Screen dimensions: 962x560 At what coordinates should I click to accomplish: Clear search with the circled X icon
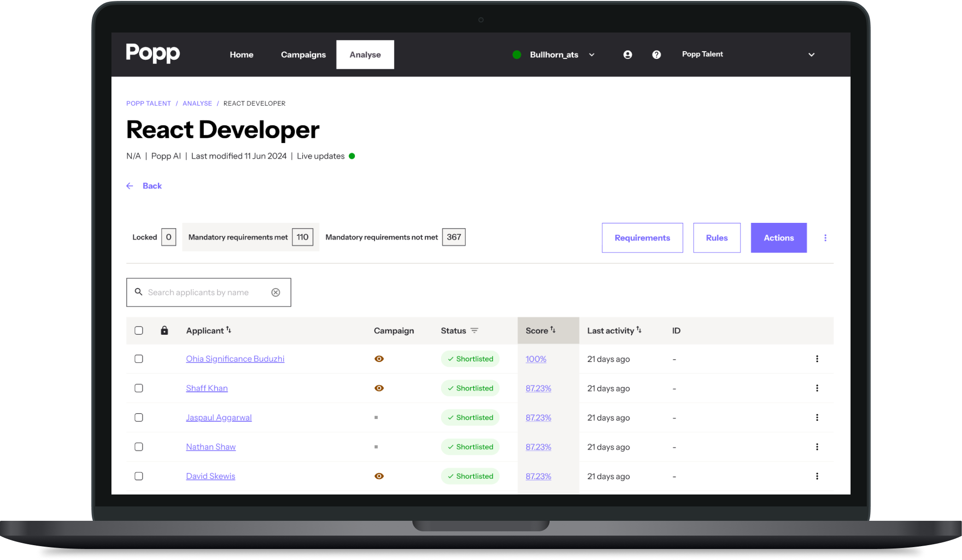pos(276,292)
